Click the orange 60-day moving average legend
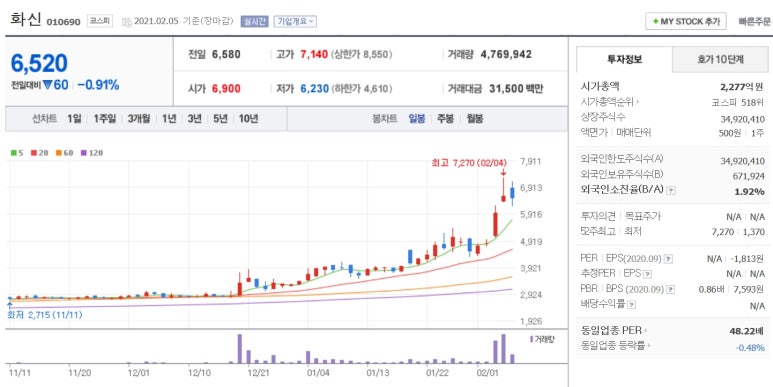The width and height of the screenshot is (773, 387). (64, 153)
